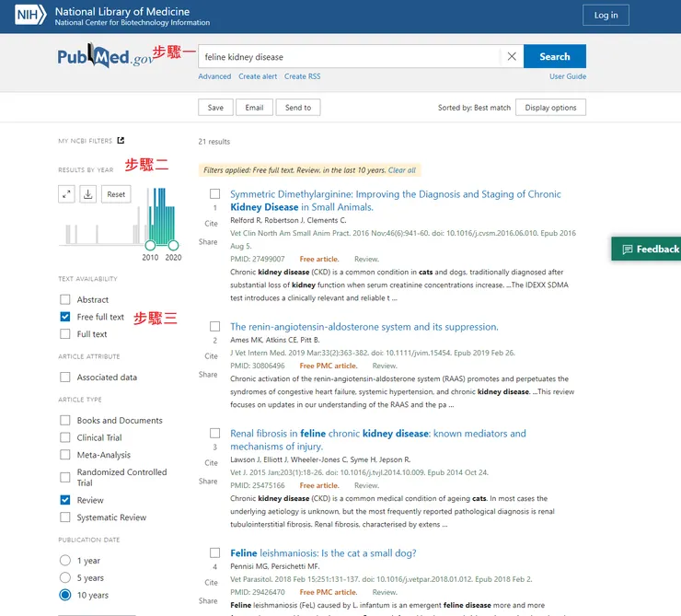Click PMID: 30806496 text
The height and width of the screenshot is (616, 681).
click(x=257, y=366)
